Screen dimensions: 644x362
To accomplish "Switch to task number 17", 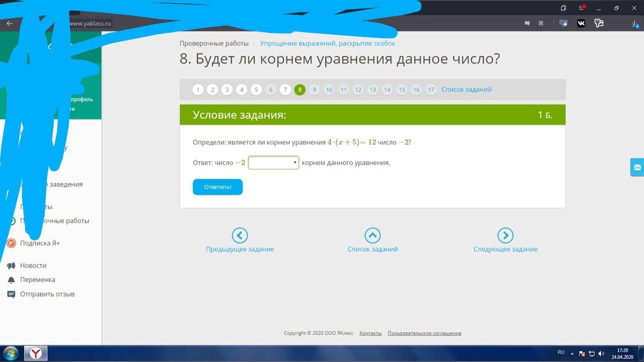I will (431, 90).
